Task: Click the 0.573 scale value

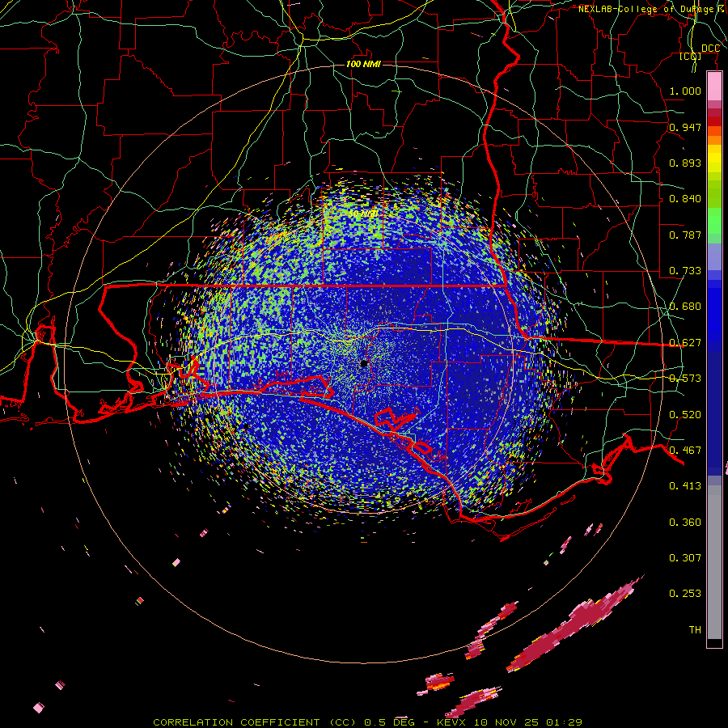Action: pos(685,379)
